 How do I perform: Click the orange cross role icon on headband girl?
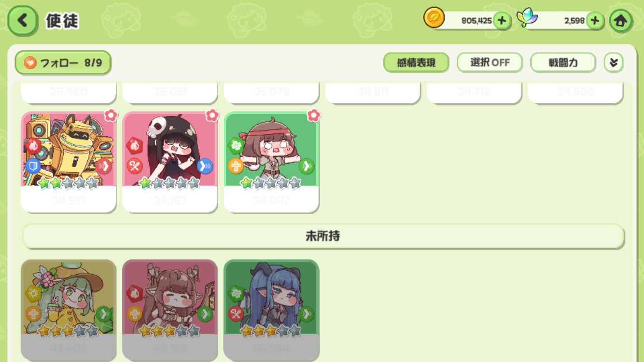[236, 167]
